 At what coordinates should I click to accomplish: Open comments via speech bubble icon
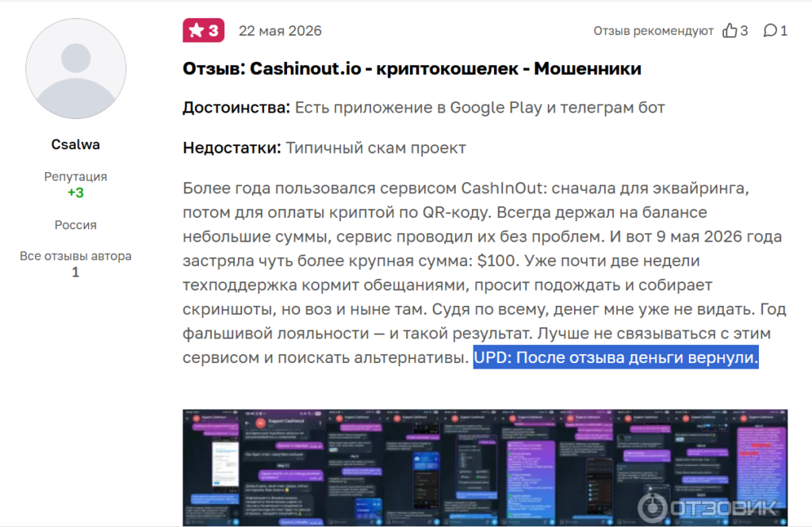click(770, 31)
